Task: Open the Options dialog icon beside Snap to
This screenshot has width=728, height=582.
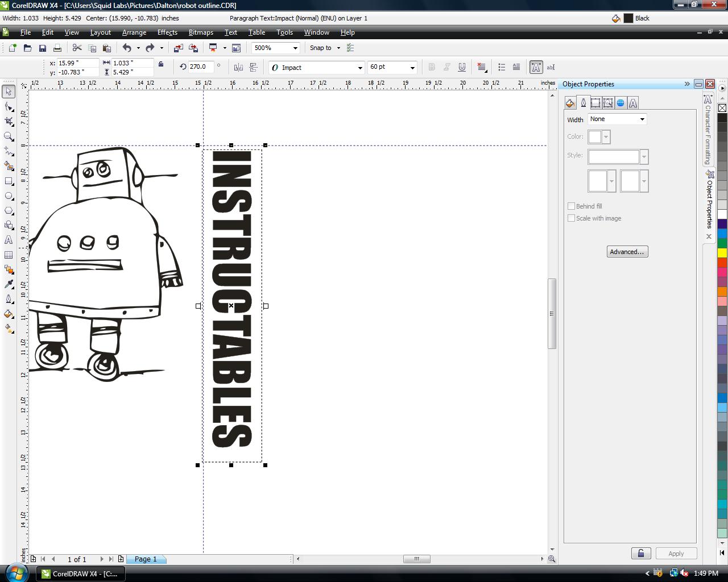Action: tap(350, 48)
